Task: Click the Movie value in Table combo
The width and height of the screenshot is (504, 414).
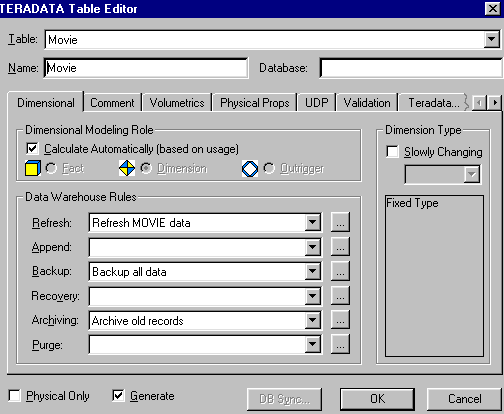Action: (x=63, y=40)
